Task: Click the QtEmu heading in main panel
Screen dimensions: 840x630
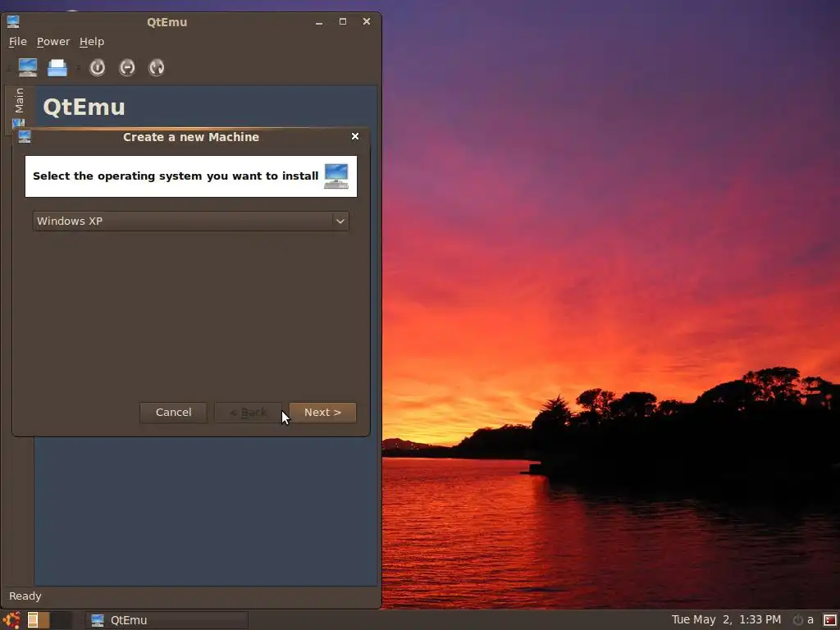Action: click(x=84, y=107)
